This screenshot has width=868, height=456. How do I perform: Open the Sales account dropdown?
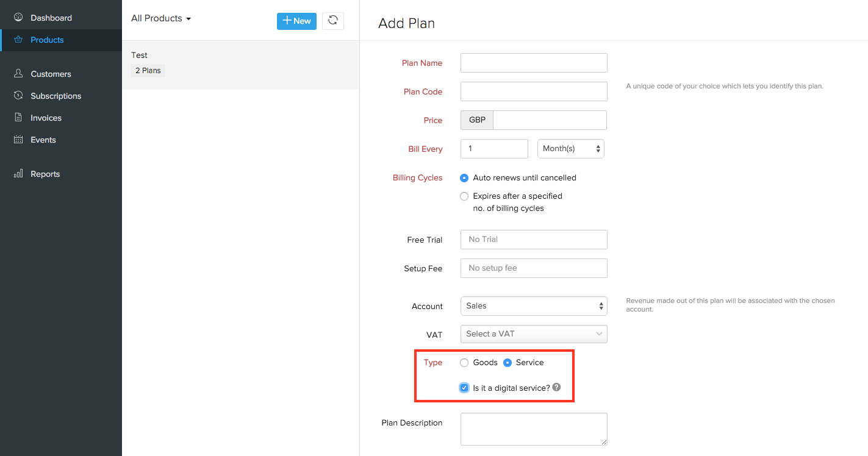tap(534, 306)
